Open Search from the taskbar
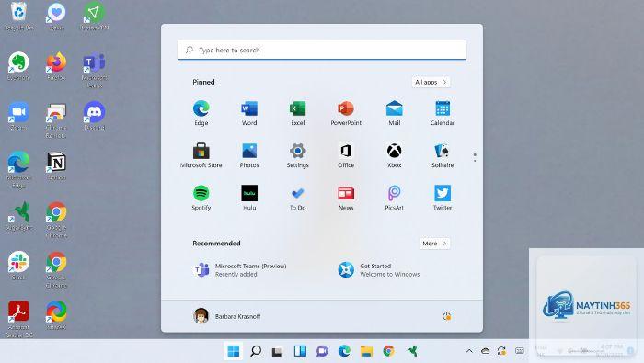This screenshot has width=644, height=363. tap(256, 351)
